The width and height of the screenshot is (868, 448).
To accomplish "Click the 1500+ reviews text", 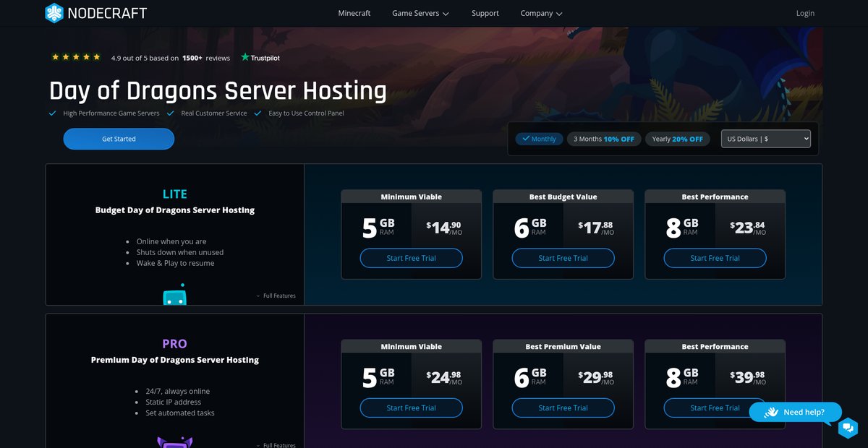I will [x=206, y=58].
